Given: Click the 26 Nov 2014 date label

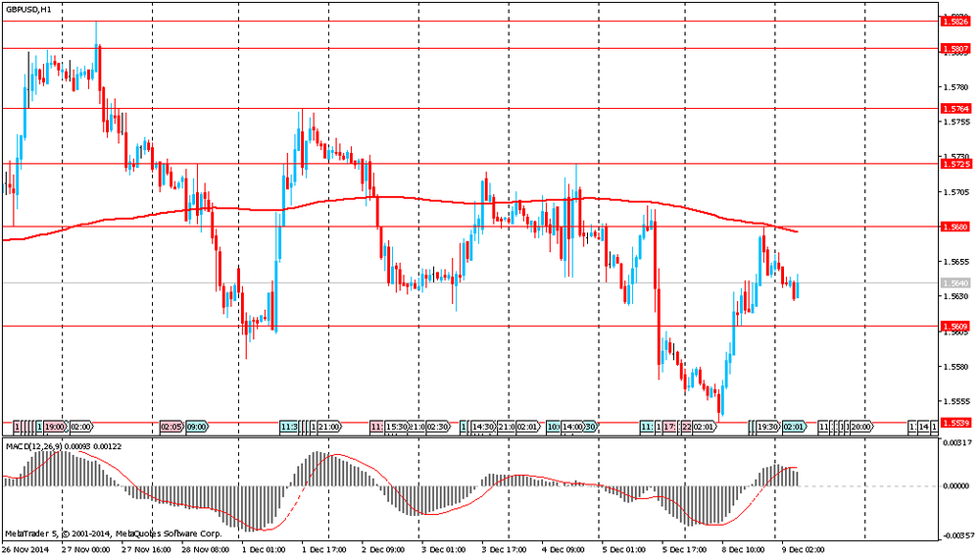Looking at the screenshot, I should tap(26, 550).
